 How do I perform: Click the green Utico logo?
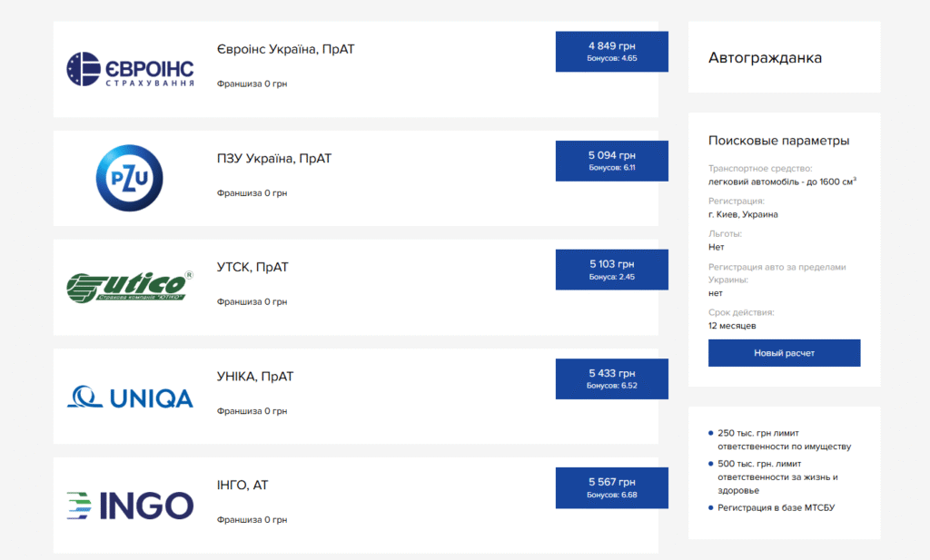tap(130, 287)
